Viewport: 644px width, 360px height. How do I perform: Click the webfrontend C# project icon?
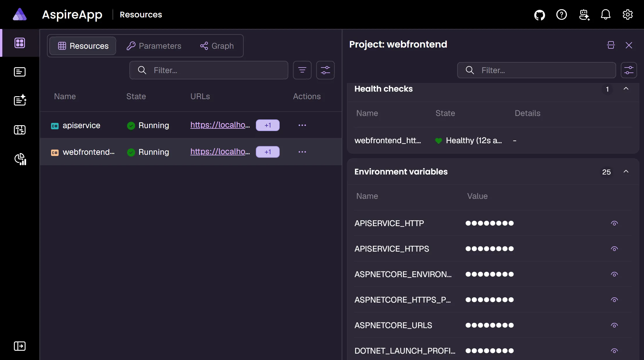[55, 152]
